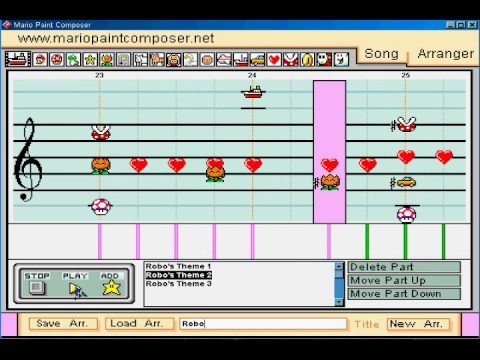This screenshot has height=360, width=480.
Task: Click the mushroom note at measure 23
Action: (101, 206)
